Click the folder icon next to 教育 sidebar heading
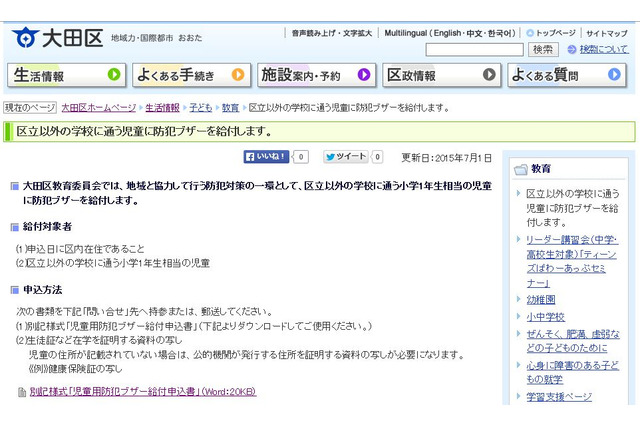 (520, 169)
